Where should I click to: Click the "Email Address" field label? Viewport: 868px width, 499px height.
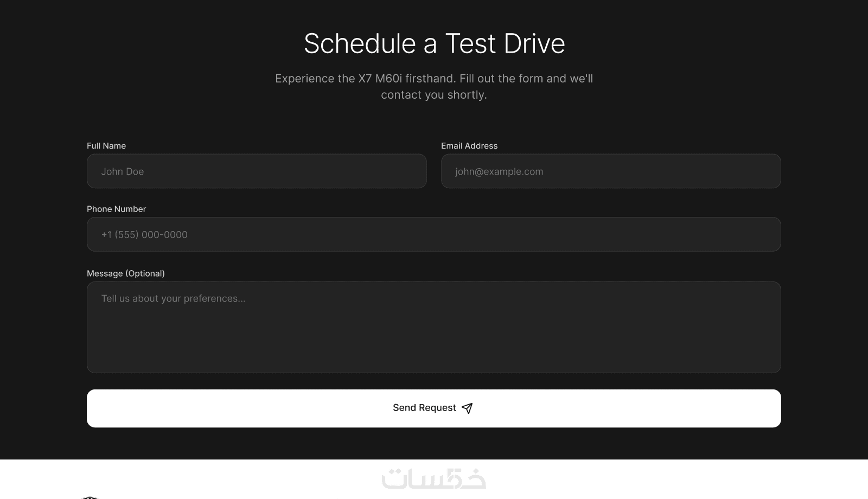point(469,146)
